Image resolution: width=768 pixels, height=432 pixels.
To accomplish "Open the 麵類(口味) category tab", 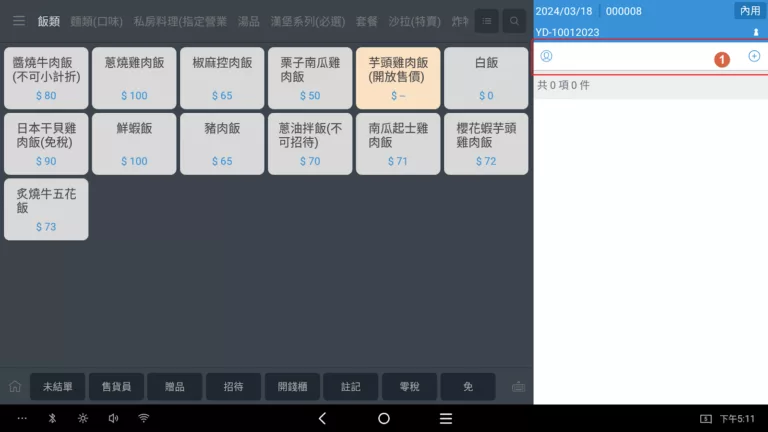I will pos(97,21).
